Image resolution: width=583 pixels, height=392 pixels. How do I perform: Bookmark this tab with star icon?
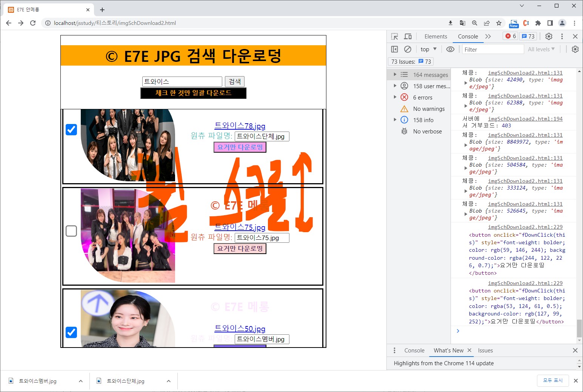click(499, 23)
